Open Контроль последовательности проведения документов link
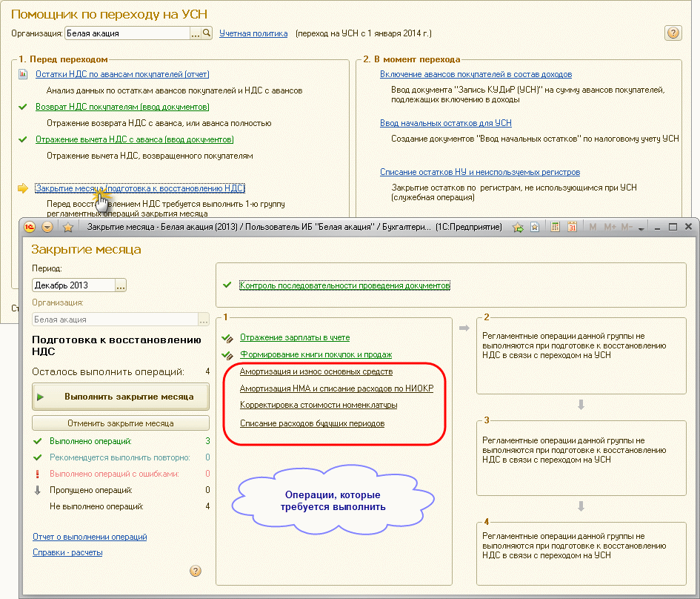This screenshot has height=599, width=700. coord(344,285)
